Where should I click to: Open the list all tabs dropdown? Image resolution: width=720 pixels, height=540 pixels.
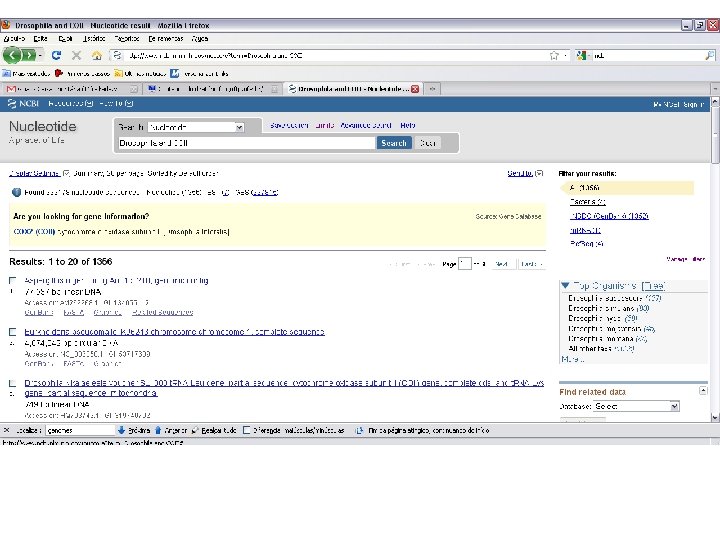coord(715,89)
